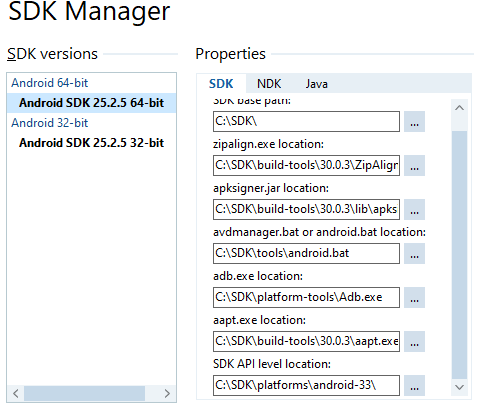This screenshot has width=489, height=410.
Task: Click the 'adb.exe location:' label
Action: click(258, 276)
